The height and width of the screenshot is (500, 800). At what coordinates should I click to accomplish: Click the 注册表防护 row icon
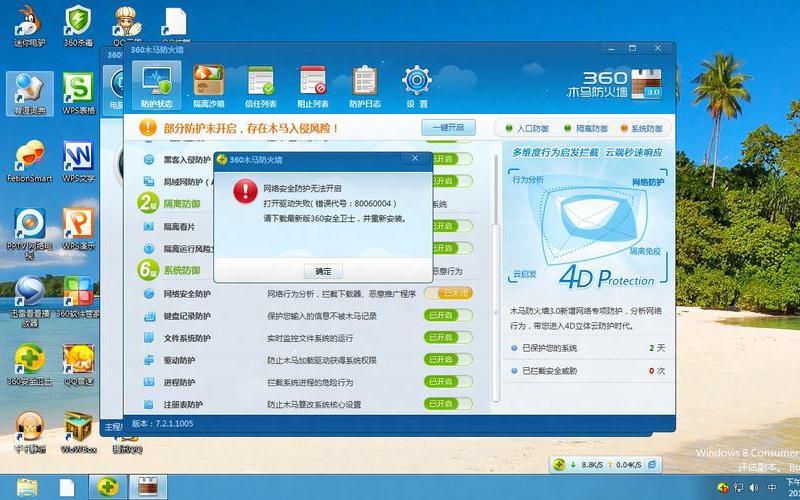click(x=149, y=404)
